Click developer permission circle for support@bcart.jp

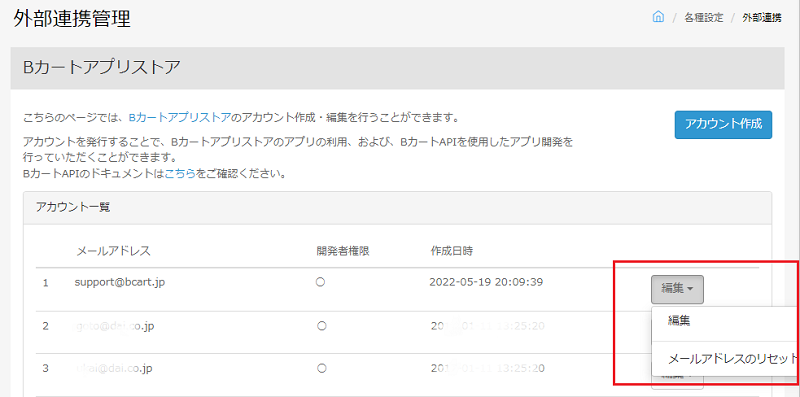pos(320,282)
